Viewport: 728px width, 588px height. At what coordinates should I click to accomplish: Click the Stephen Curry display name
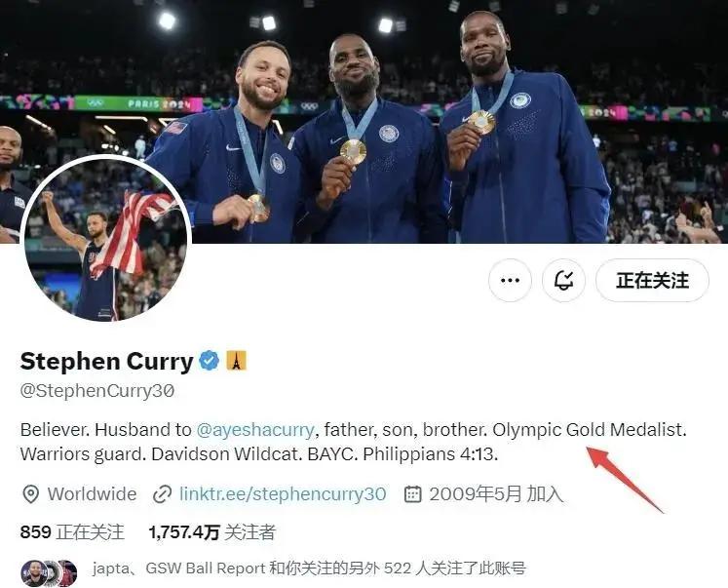pyautogui.click(x=106, y=361)
